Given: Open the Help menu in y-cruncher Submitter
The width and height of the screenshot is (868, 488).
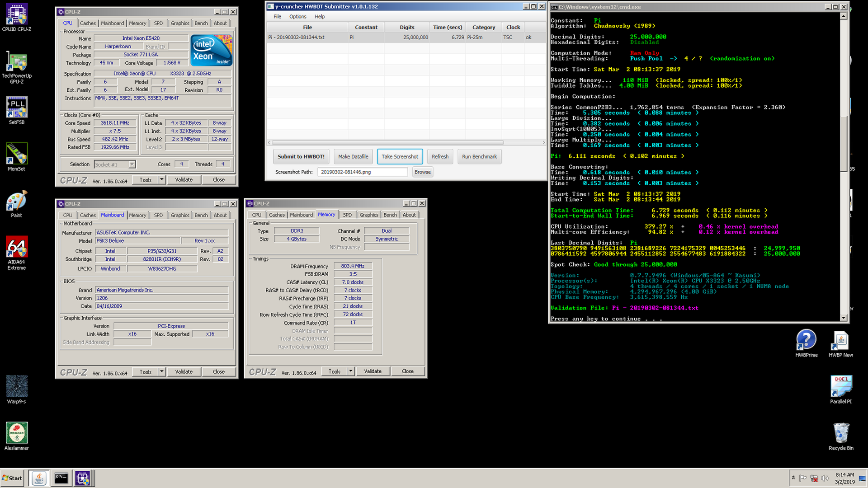Looking at the screenshot, I should pos(320,17).
